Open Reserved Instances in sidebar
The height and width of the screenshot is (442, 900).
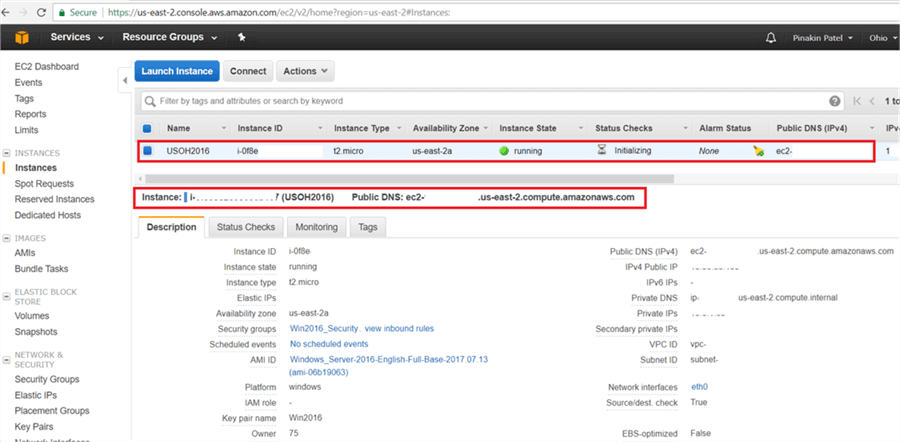click(x=55, y=199)
